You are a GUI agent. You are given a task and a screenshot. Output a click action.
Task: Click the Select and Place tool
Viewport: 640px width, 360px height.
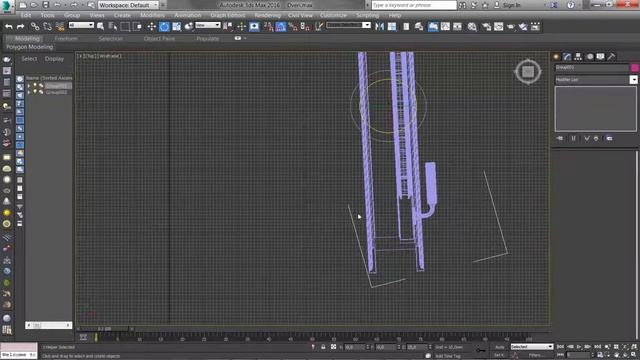[189, 27]
